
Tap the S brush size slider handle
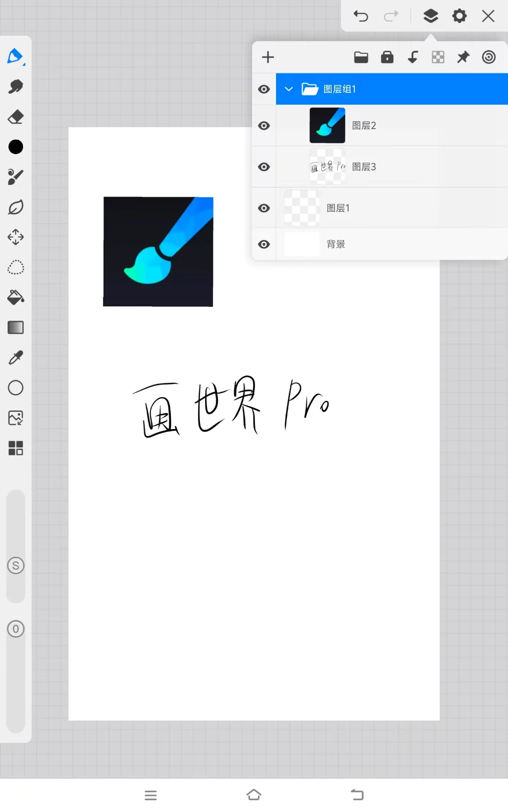tap(16, 565)
